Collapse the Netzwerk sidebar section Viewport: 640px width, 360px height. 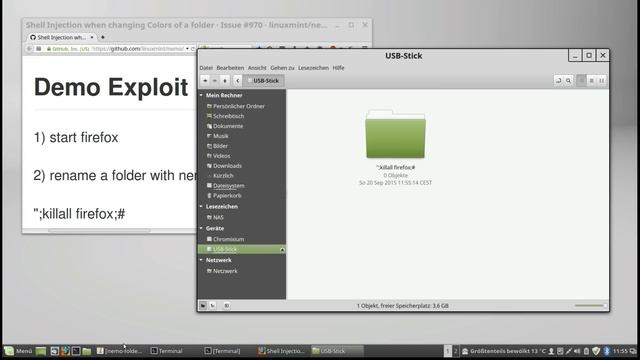click(201, 260)
